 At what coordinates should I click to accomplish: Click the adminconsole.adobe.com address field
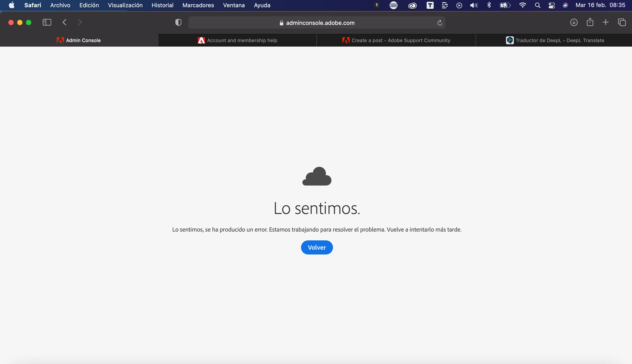[x=317, y=23]
